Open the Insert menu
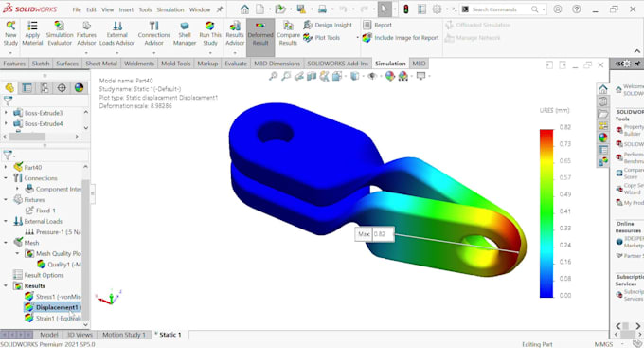This screenshot has height=348, width=644. coord(126,9)
